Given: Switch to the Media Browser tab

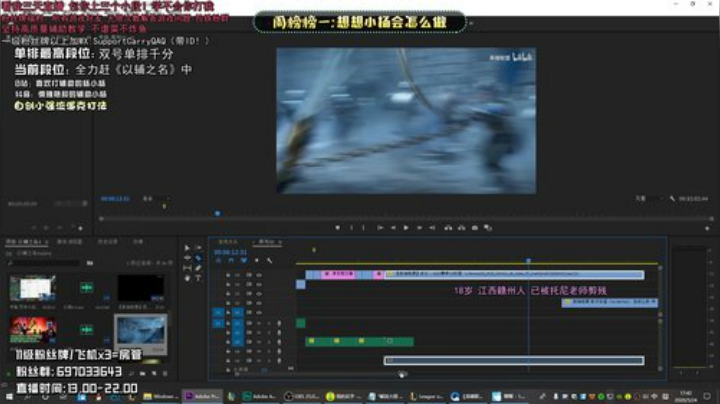Looking at the screenshot, I should pyautogui.click(x=69, y=241).
